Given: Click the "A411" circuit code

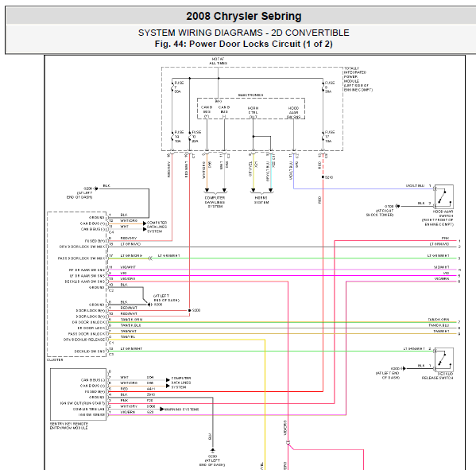Looking at the screenshot, I should coord(151,389).
